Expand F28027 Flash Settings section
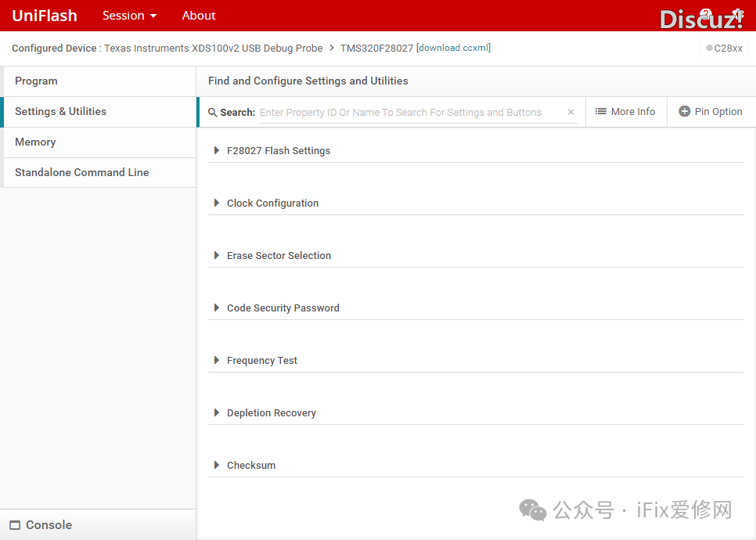The width and height of the screenshot is (756, 540). click(x=217, y=151)
